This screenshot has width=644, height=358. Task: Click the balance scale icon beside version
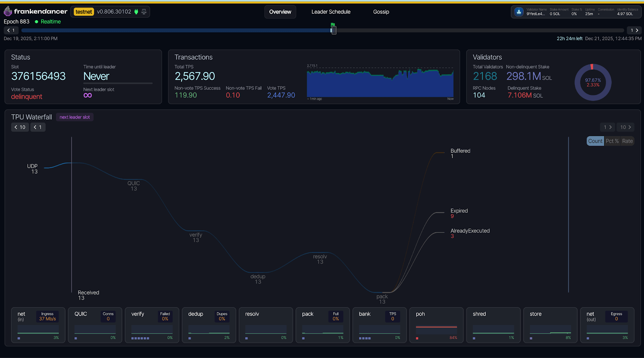point(144,12)
